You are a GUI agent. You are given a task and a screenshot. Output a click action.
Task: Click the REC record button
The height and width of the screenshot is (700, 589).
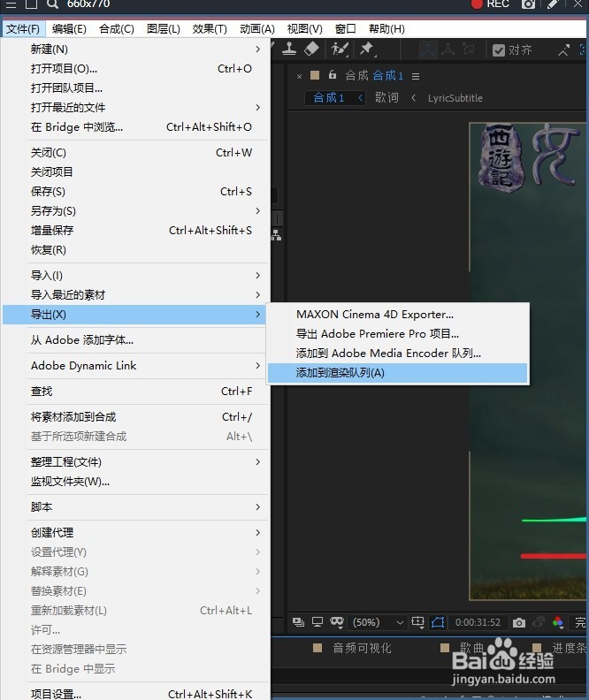[x=490, y=4]
